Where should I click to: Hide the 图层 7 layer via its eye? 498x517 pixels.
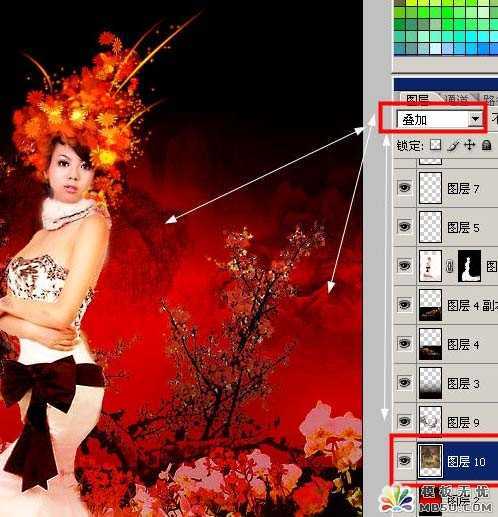pyautogui.click(x=405, y=188)
